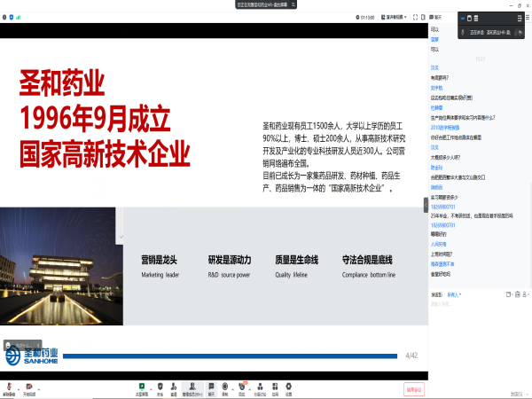Click the chat panel scrollbar

530,234
